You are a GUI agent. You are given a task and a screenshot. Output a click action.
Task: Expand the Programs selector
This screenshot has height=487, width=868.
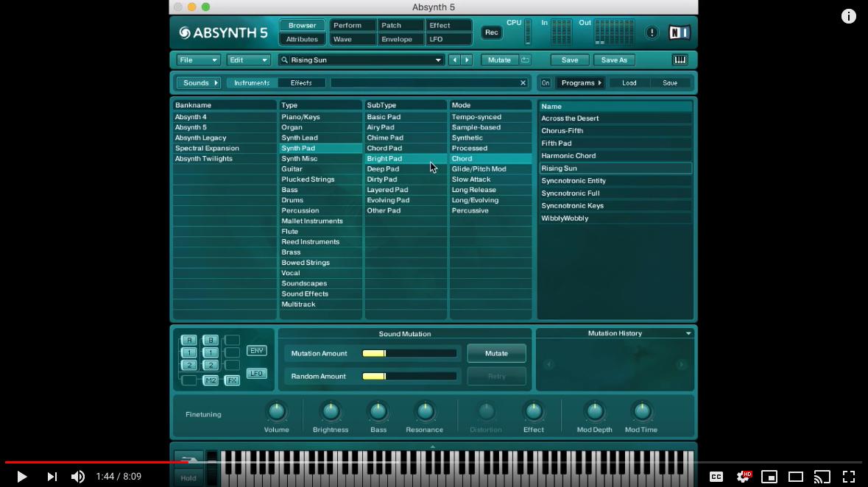580,83
